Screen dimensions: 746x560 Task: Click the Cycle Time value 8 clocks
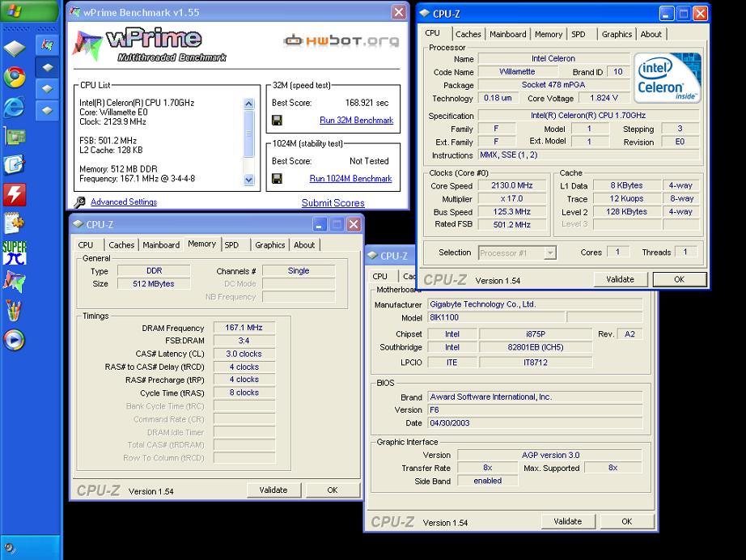click(244, 392)
